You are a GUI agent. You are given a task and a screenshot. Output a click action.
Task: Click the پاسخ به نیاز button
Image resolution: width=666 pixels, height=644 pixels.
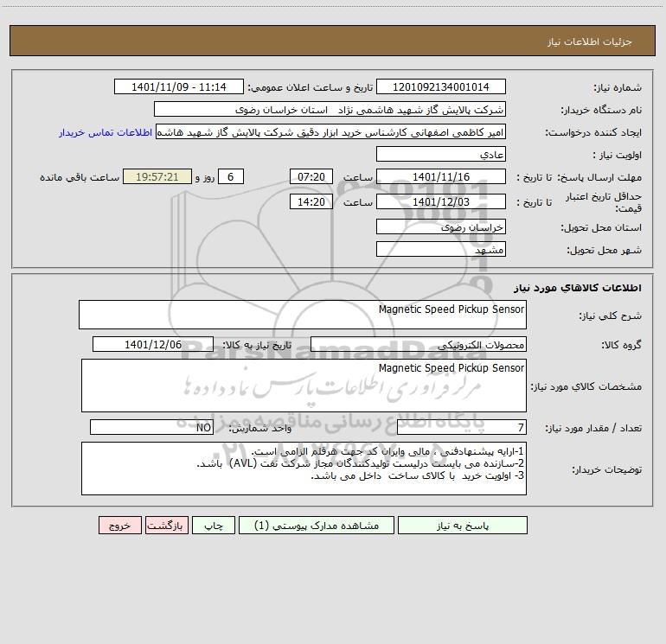pos(462,526)
